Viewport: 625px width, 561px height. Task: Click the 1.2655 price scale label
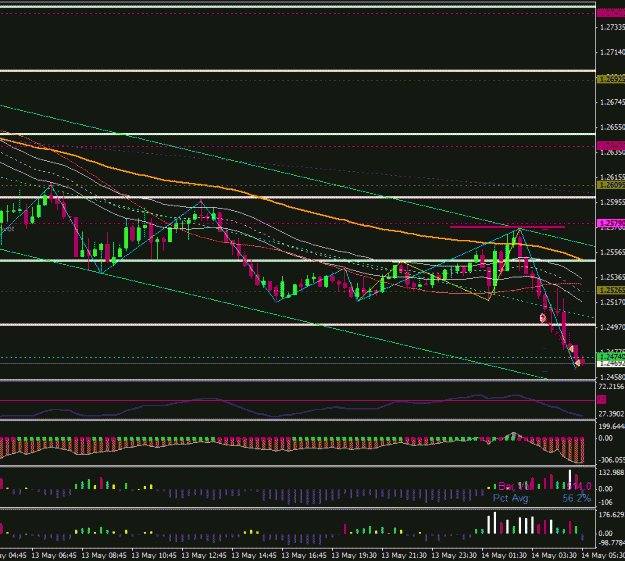612,128
